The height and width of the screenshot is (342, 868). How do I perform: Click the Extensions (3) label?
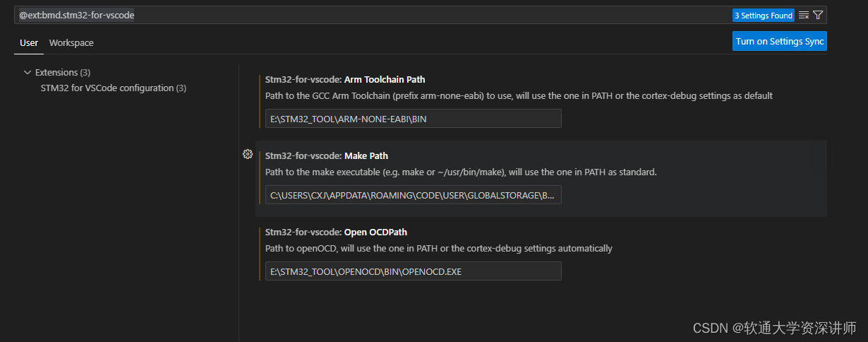(x=63, y=72)
